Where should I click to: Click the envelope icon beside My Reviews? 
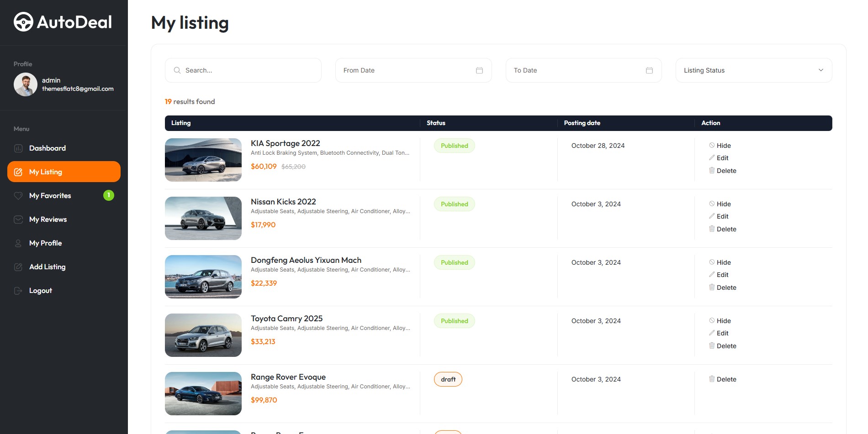[18, 220]
